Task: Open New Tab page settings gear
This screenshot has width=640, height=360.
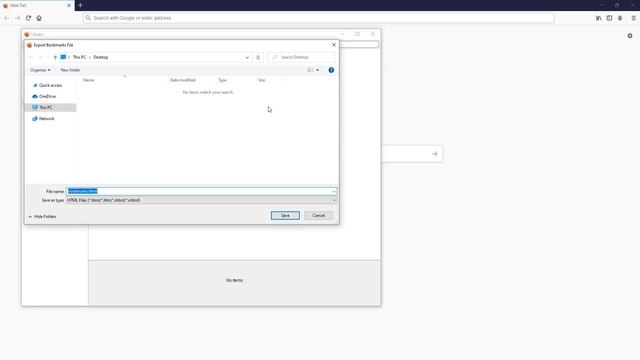Action: click(x=630, y=36)
